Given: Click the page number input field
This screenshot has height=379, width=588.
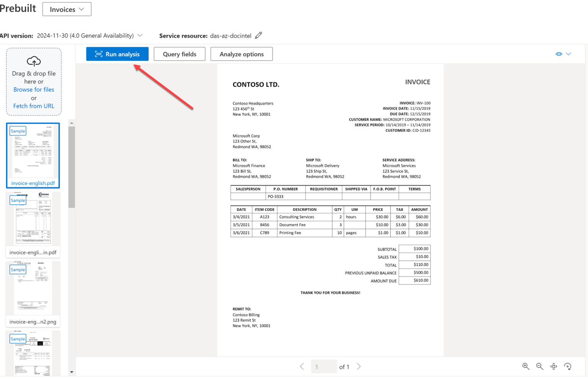Looking at the screenshot, I should coord(324,366).
